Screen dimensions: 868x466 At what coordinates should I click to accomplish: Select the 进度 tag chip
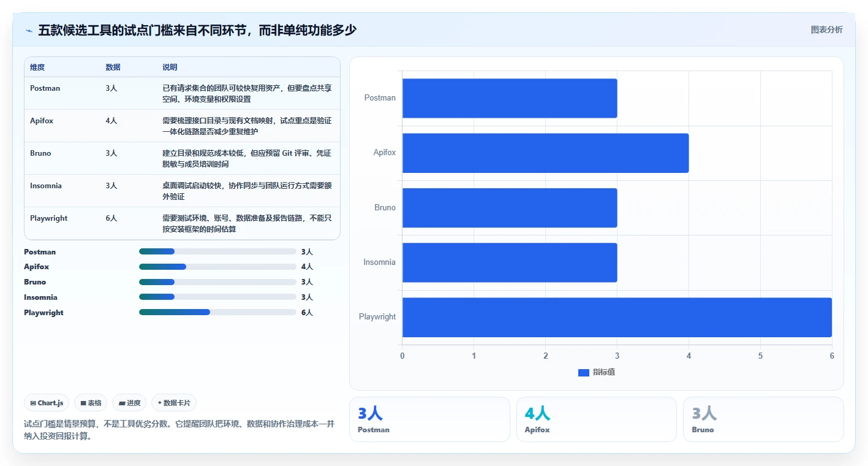pos(129,403)
